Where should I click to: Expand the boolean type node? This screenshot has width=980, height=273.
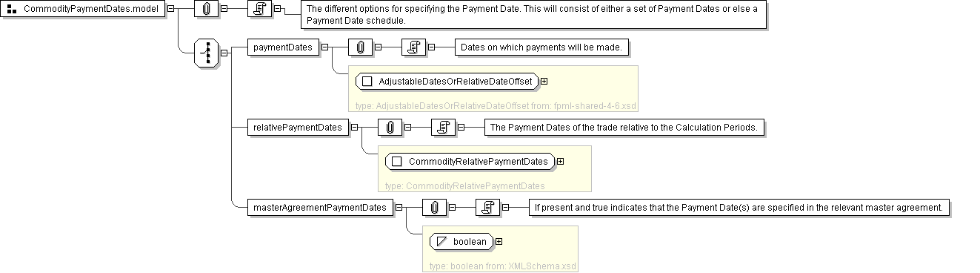pos(499,241)
